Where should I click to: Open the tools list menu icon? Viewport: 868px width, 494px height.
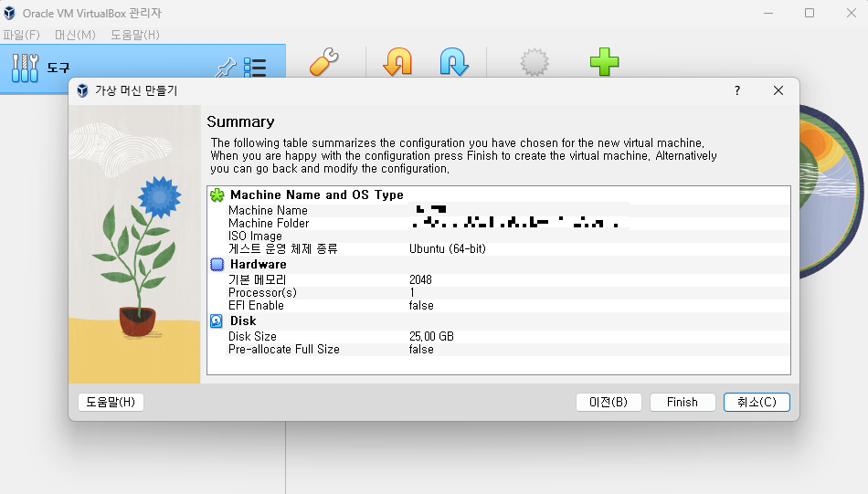click(x=255, y=68)
